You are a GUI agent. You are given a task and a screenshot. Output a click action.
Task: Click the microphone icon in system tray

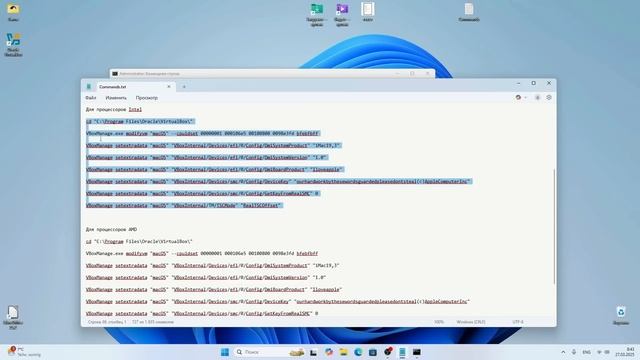point(574,352)
